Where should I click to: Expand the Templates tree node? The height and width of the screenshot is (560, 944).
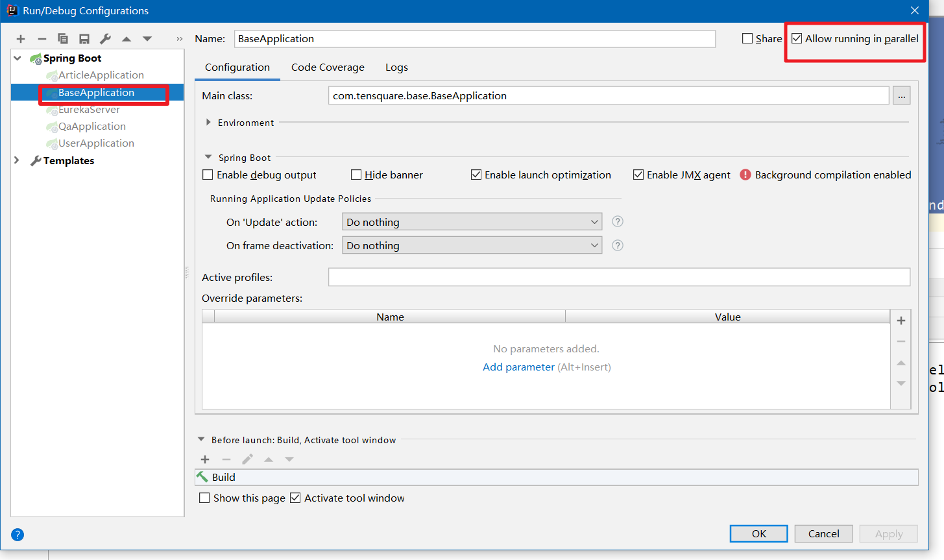tap(18, 160)
